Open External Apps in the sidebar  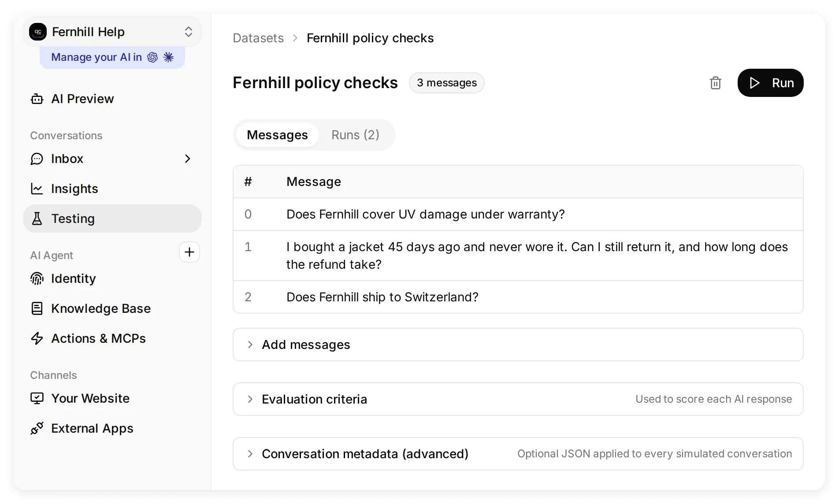point(112,428)
